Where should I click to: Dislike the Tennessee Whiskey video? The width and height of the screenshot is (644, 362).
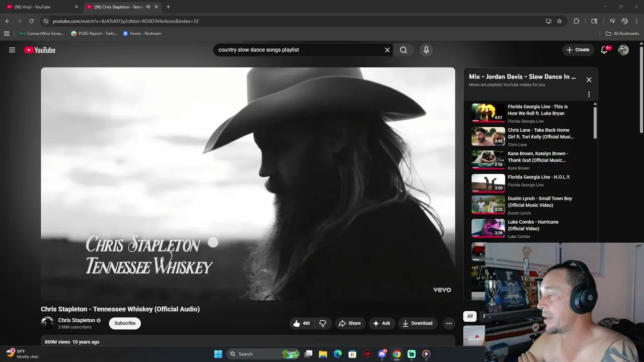coord(323,323)
